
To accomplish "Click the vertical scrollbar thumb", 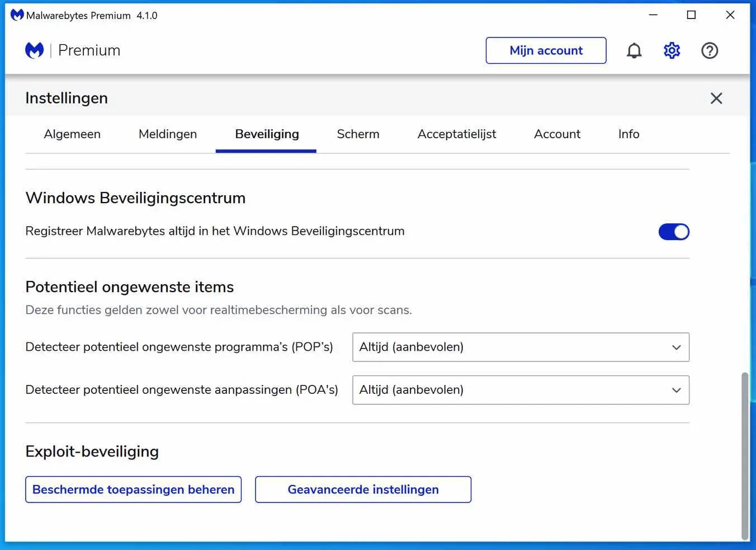I will coord(744,455).
